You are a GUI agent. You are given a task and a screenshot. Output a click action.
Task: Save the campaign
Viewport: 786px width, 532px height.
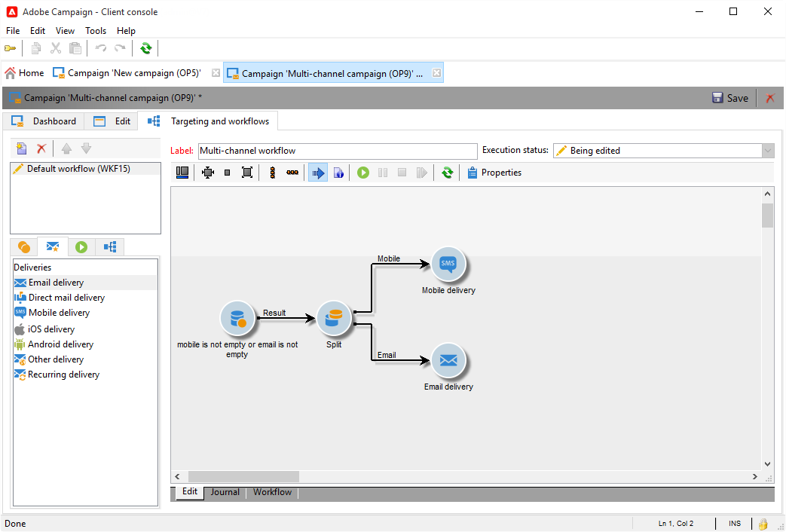click(x=730, y=98)
